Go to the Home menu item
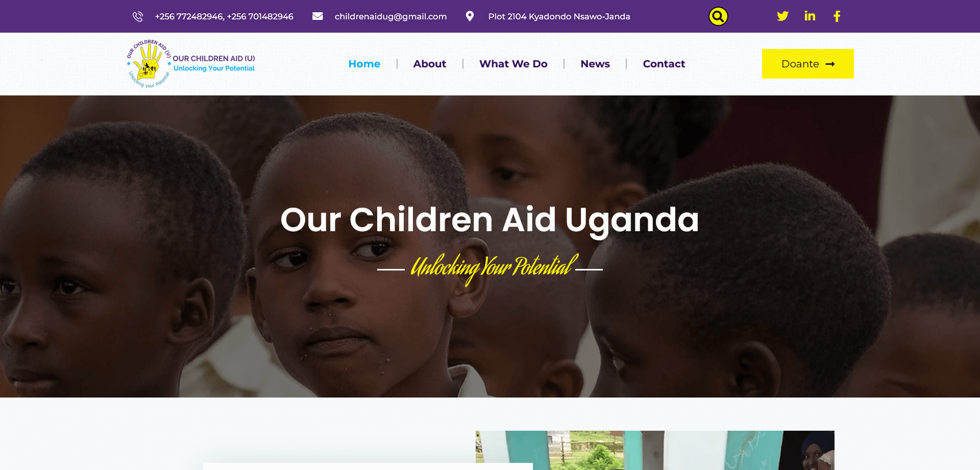This screenshot has height=470, width=980. tap(364, 64)
